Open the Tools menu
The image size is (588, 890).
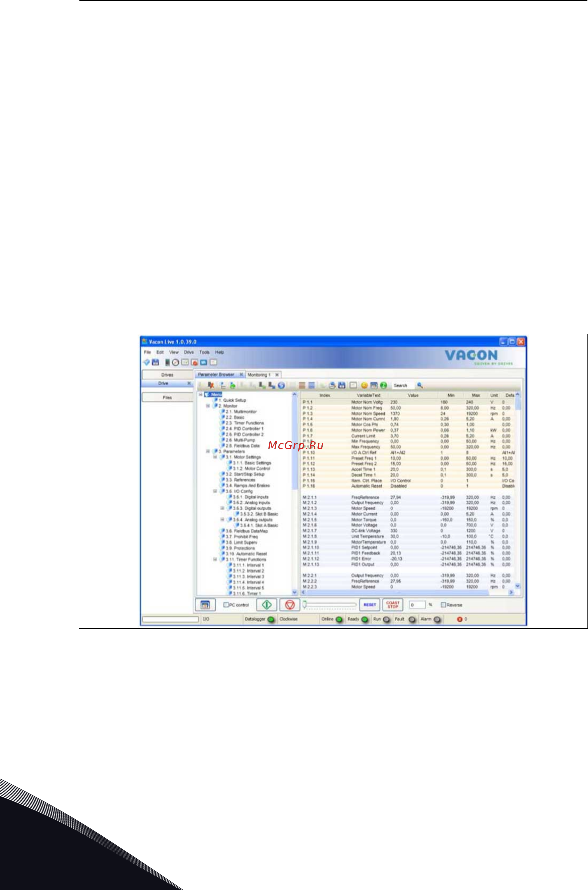204,352
